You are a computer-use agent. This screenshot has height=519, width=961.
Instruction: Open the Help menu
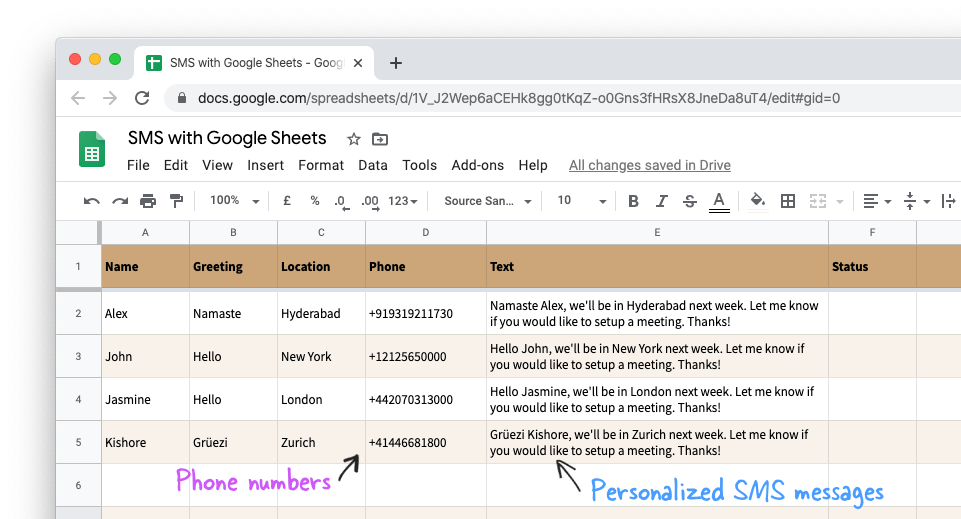coord(533,165)
